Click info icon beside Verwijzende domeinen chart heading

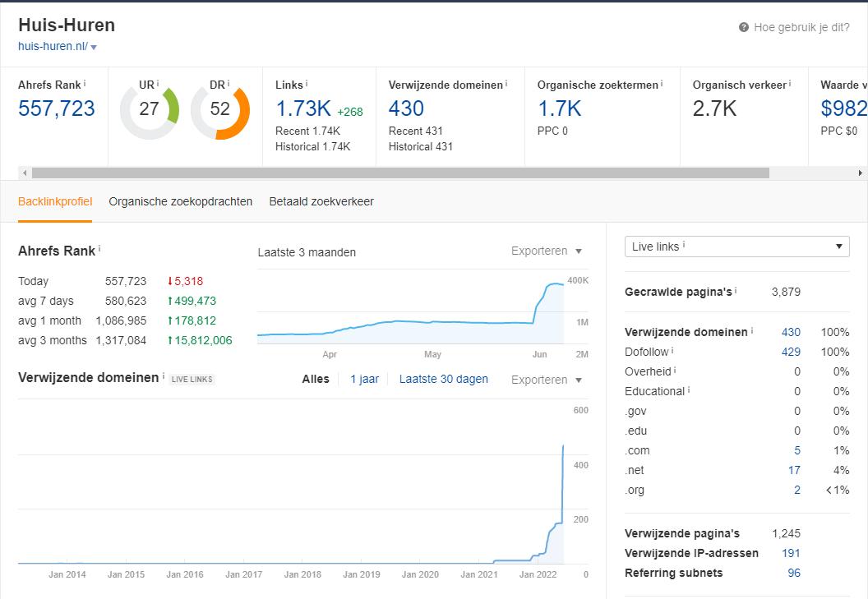pyautogui.click(x=164, y=376)
